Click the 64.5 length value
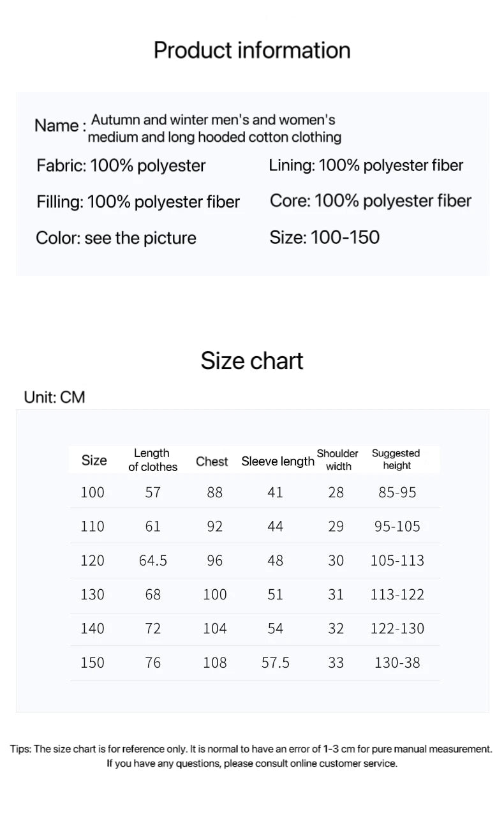This screenshot has width=504, height=819. pyautogui.click(x=153, y=560)
